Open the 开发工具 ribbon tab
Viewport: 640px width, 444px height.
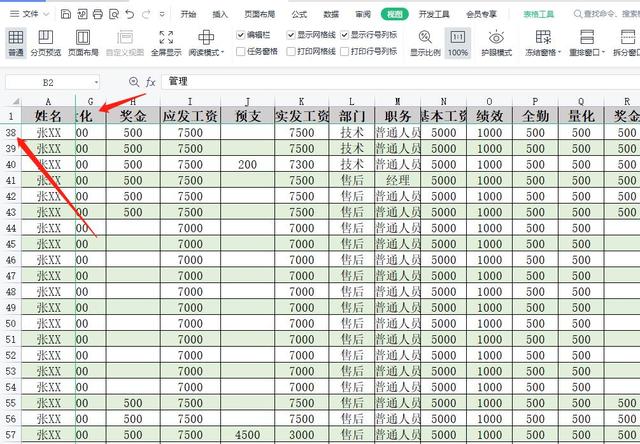click(x=434, y=14)
